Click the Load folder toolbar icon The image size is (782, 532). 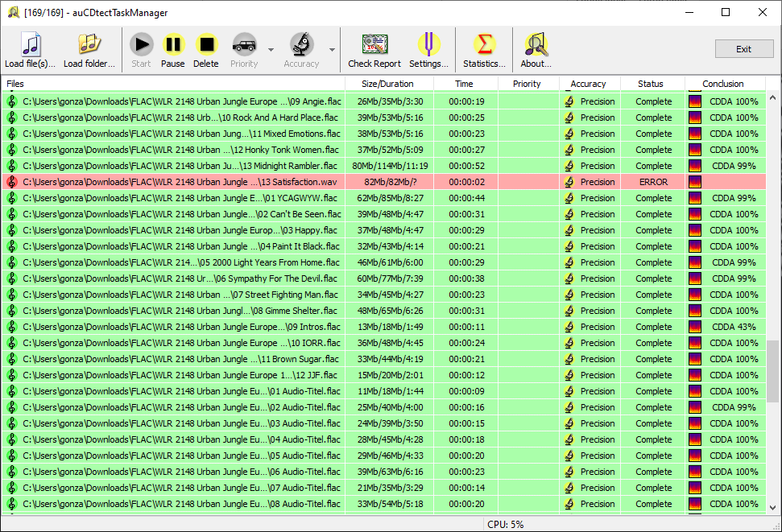point(89,44)
